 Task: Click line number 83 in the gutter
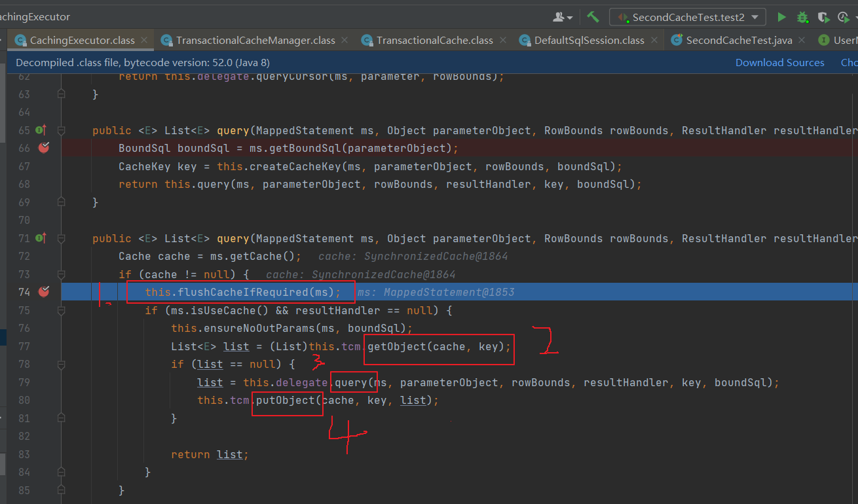pos(24,454)
